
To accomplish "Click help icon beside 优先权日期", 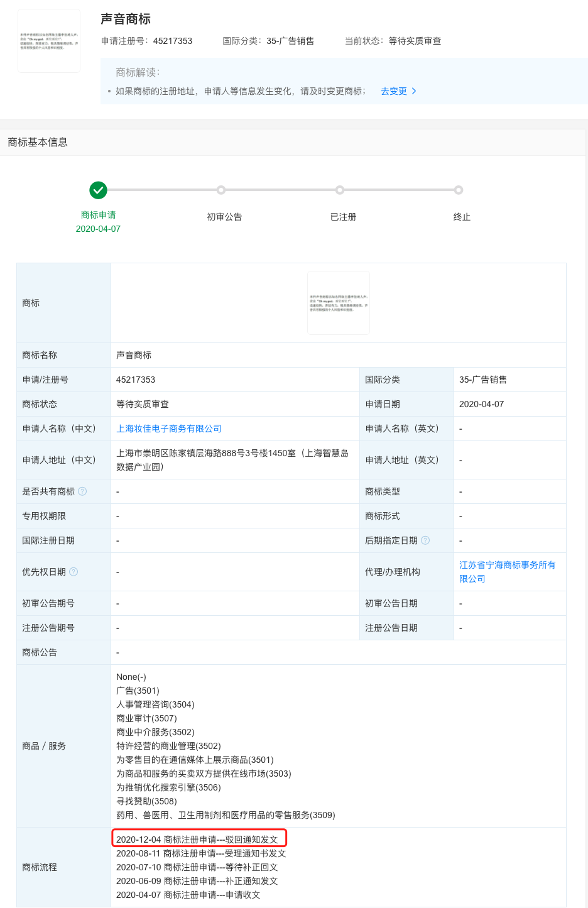I will click(x=73, y=572).
